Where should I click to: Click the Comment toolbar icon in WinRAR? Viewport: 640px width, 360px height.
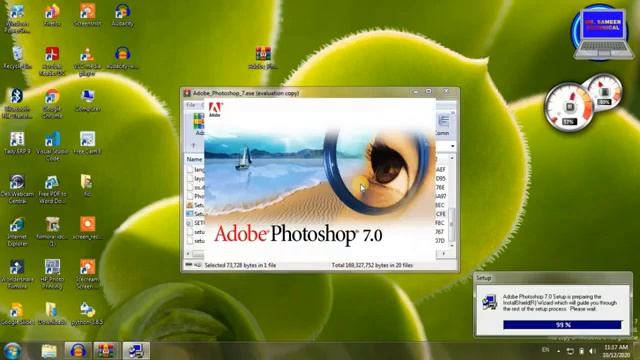click(x=443, y=124)
